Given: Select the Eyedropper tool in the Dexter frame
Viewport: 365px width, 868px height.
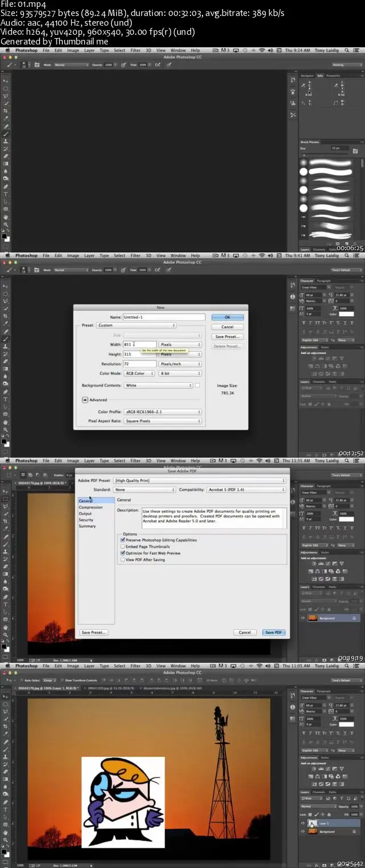Looking at the screenshot, I should coord(6,734).
